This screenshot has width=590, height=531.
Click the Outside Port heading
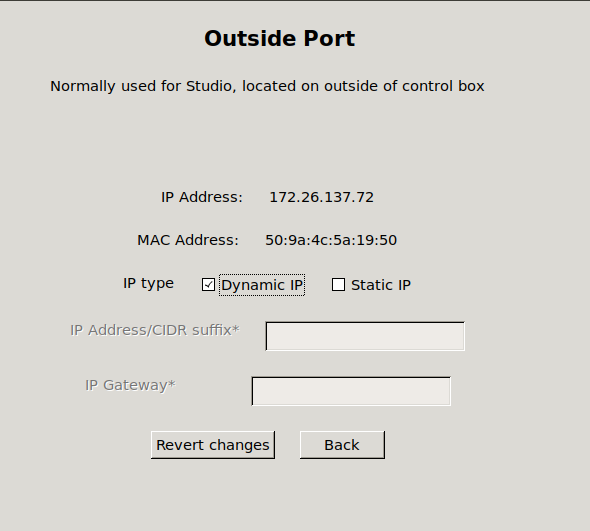[280, 38]
